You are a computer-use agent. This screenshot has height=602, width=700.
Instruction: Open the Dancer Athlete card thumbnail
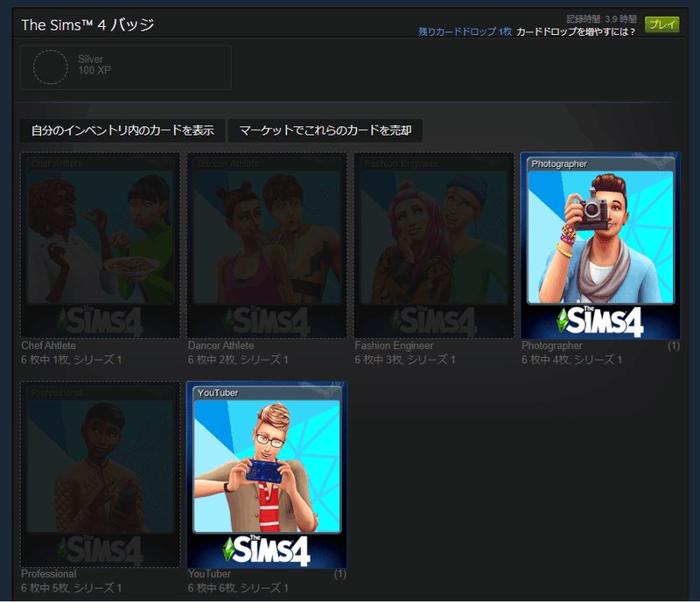[x=267, y=245]
